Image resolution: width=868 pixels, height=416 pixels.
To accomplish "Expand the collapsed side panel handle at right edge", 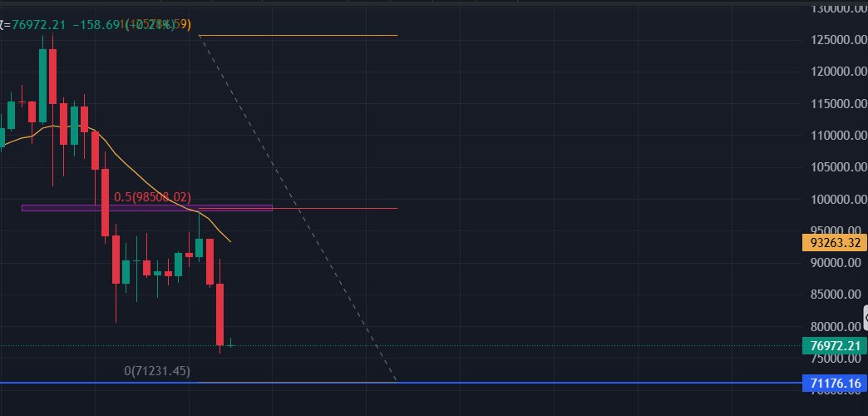I will pos(866,318).
